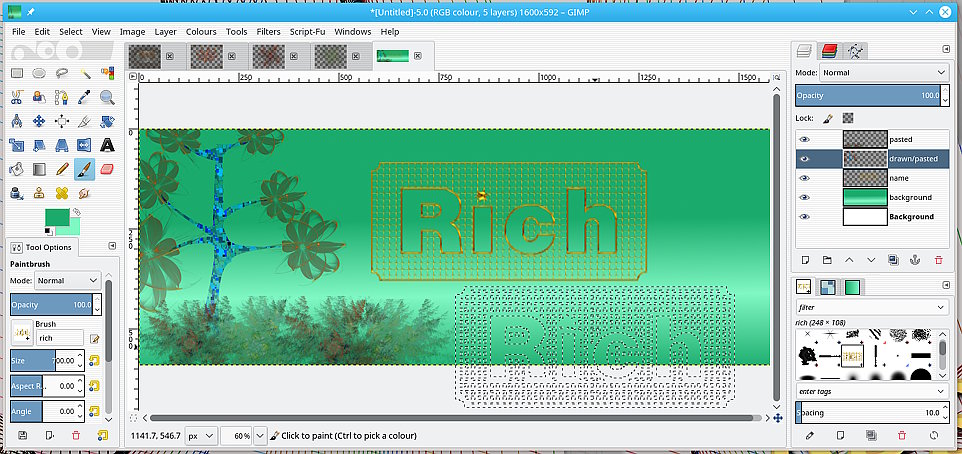The image size is (962, 454).
Task: Toggle the lock alpha channel option
Action: pos(848,118)
